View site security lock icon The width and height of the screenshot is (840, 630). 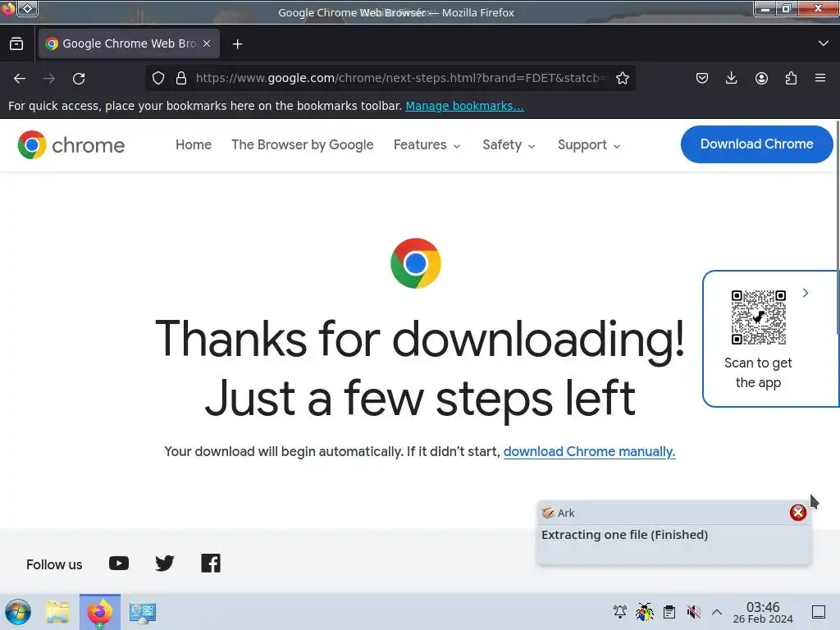click(181, 78)
